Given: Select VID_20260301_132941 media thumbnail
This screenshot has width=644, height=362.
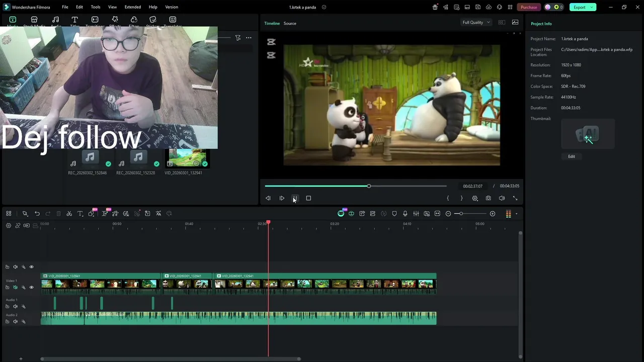Looking at the screenshot, I should (x=187, y=158).
